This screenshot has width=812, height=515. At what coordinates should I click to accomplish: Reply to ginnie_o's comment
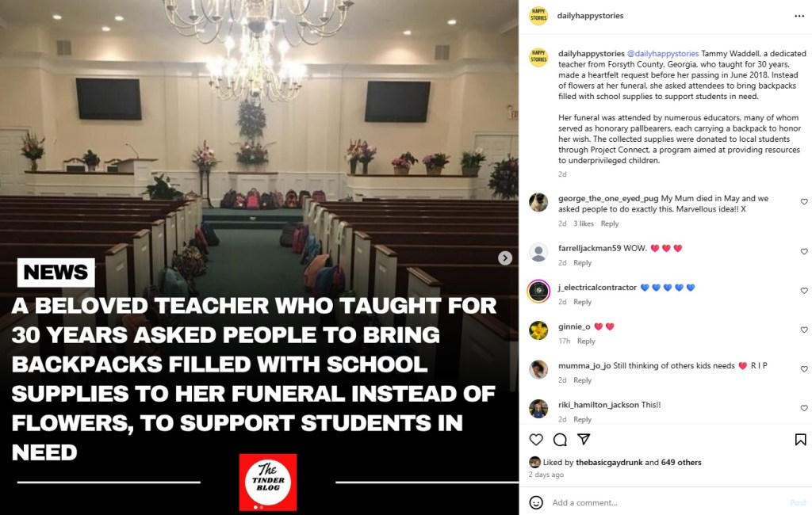click(x=586, y=341)
